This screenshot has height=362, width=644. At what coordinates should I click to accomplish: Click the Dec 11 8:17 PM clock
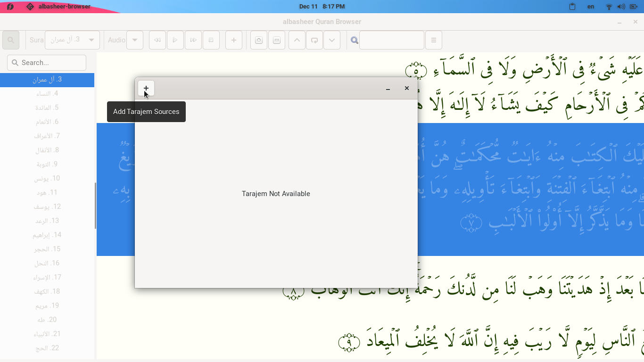tap(322, 7)
